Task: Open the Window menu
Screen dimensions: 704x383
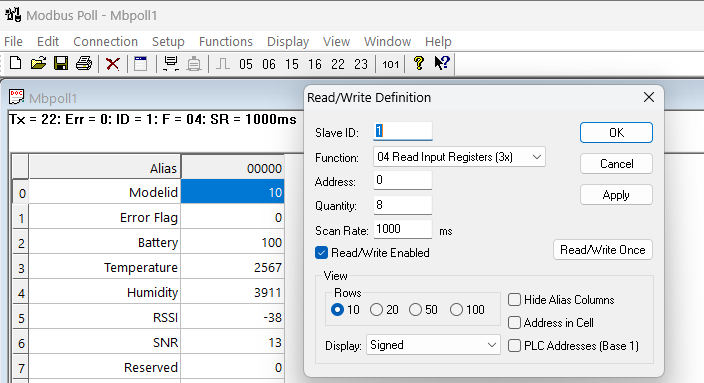Action: (x=387, y=41)
